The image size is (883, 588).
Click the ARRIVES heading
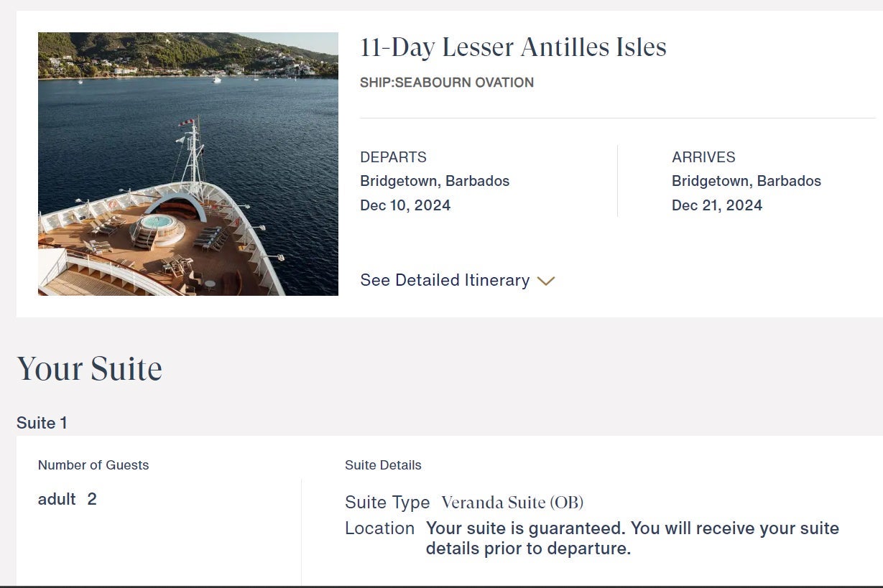[x=703, y=157]
